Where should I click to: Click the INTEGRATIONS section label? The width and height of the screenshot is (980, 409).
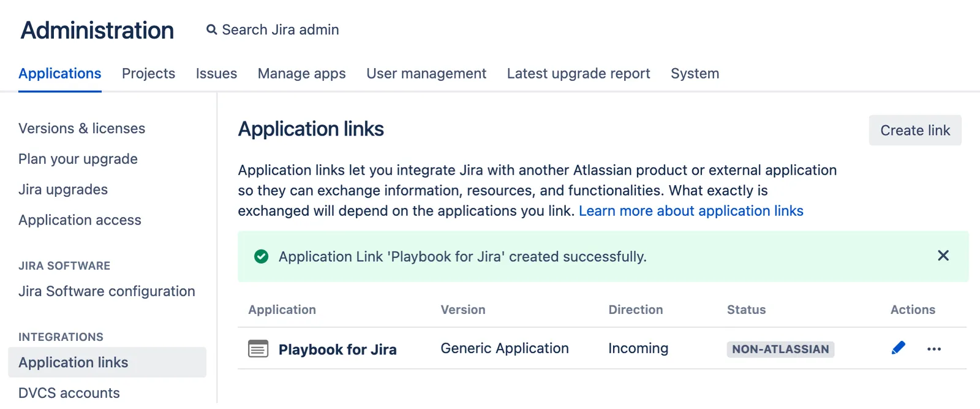[61, 337]
